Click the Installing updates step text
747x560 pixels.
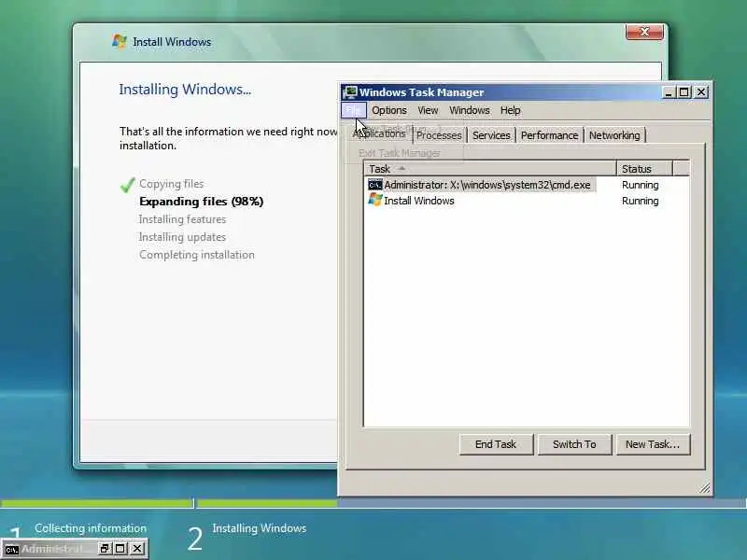point(182,237)
